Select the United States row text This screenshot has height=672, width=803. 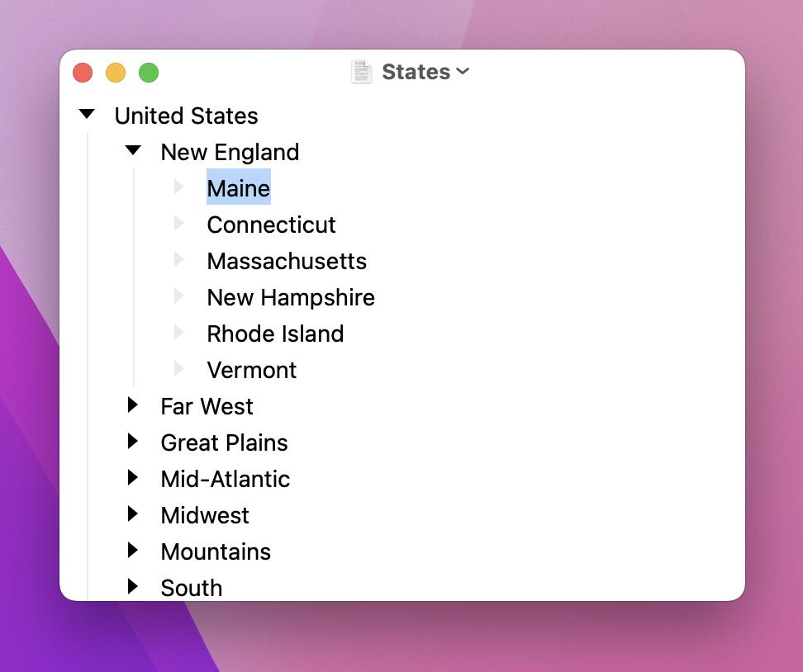(x=187, y=116)
